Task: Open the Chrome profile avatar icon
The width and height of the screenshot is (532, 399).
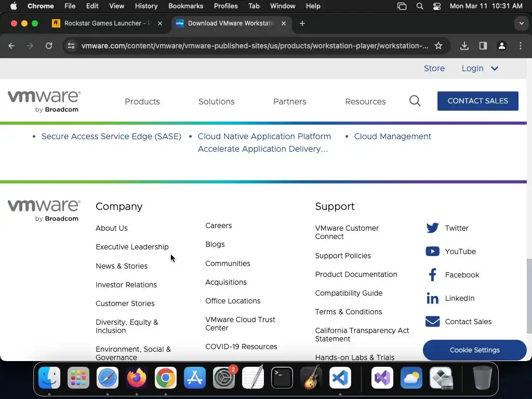Action: (x=501, y=46)
